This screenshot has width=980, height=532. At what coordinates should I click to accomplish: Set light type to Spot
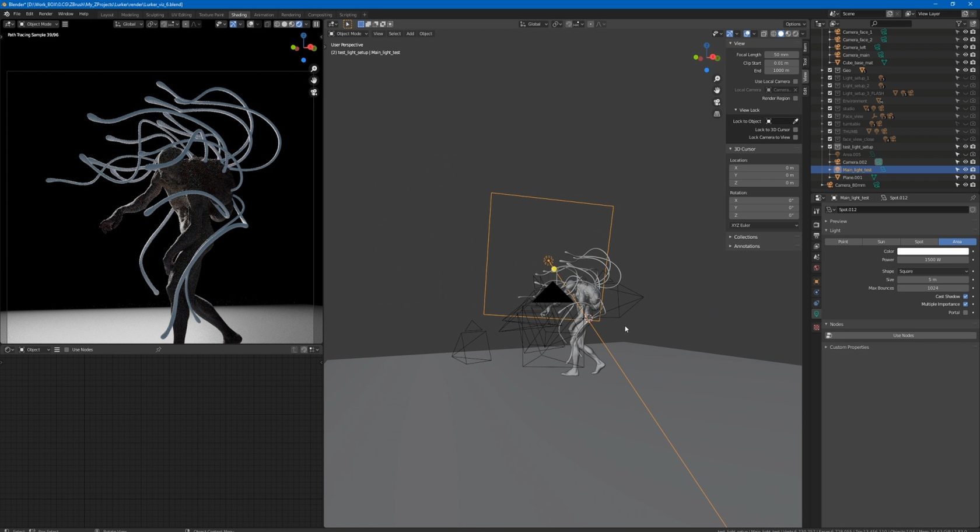click(919, 242)
